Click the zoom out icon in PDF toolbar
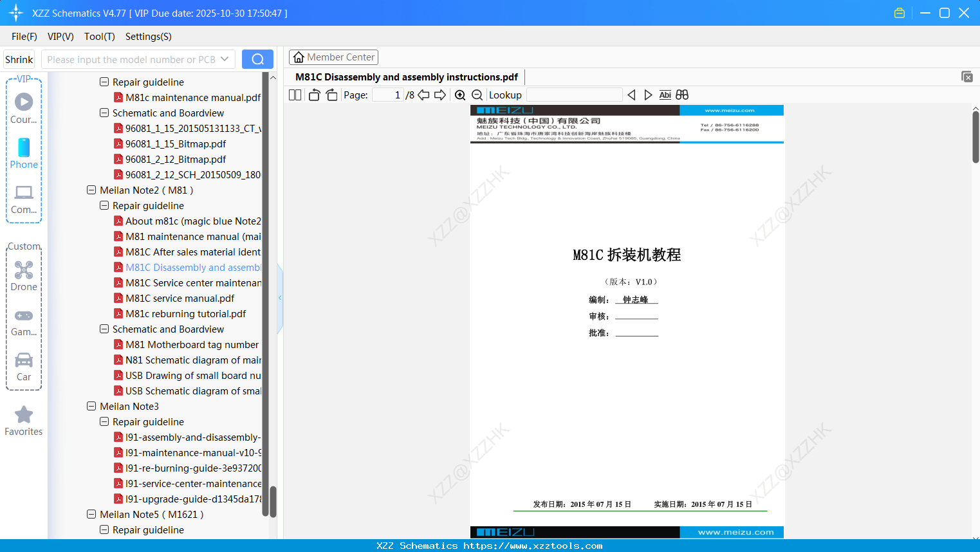 (x=477, y=95)
